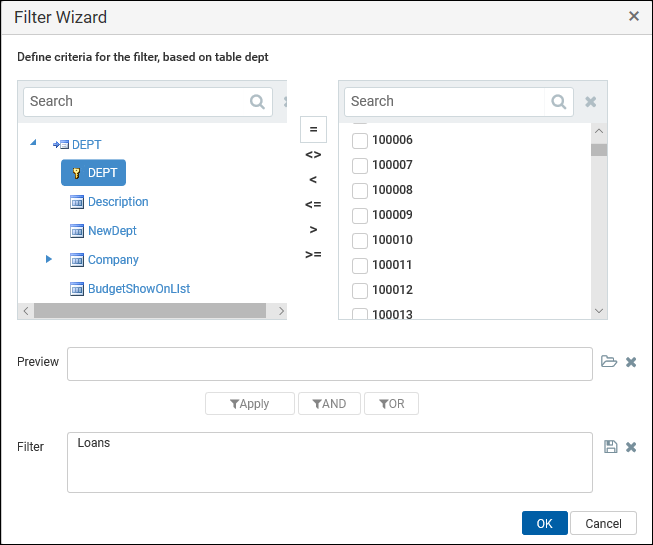Select the equals operator
Image resolution: width=653 pixels, height=545 pixels.
[313, 129]
